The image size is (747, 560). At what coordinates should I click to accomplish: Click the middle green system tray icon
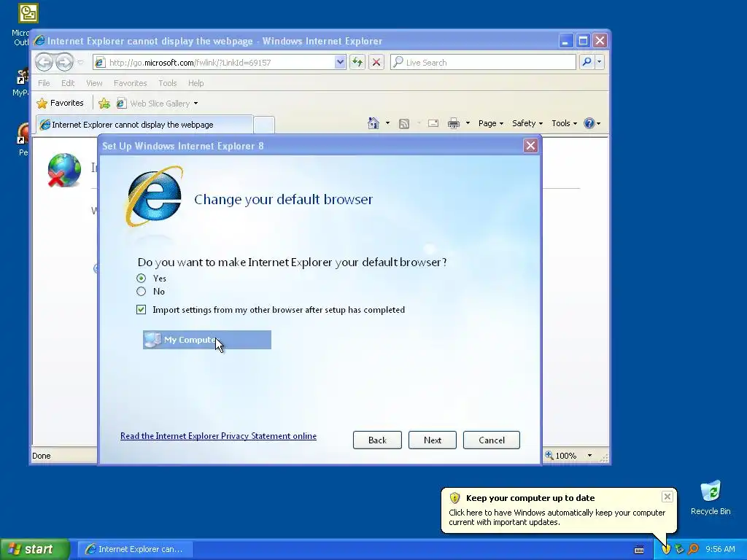click(679, 549)
